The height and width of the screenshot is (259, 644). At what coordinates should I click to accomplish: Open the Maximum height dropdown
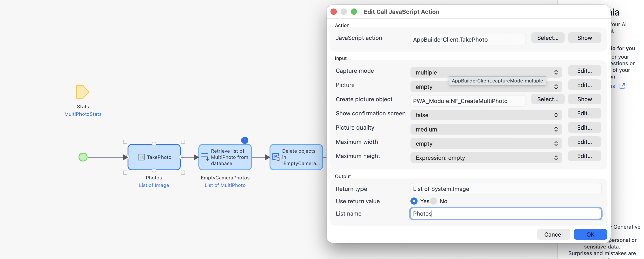pos(486,158)
